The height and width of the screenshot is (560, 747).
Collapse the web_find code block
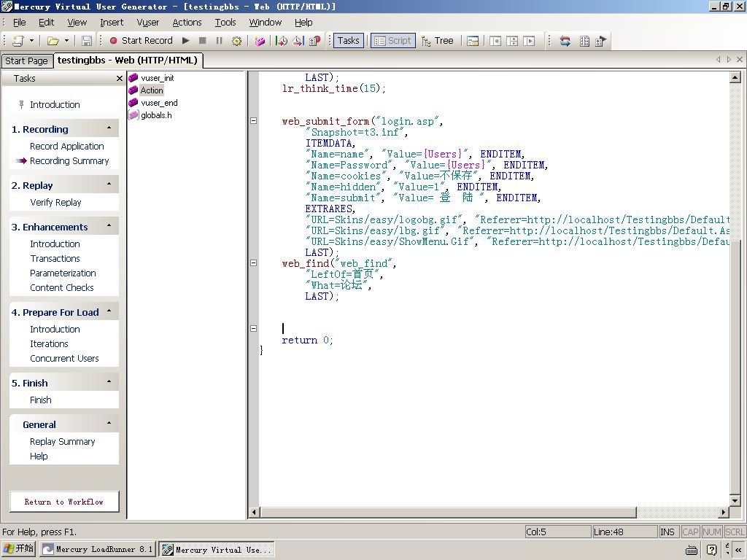tap(253, 262)
